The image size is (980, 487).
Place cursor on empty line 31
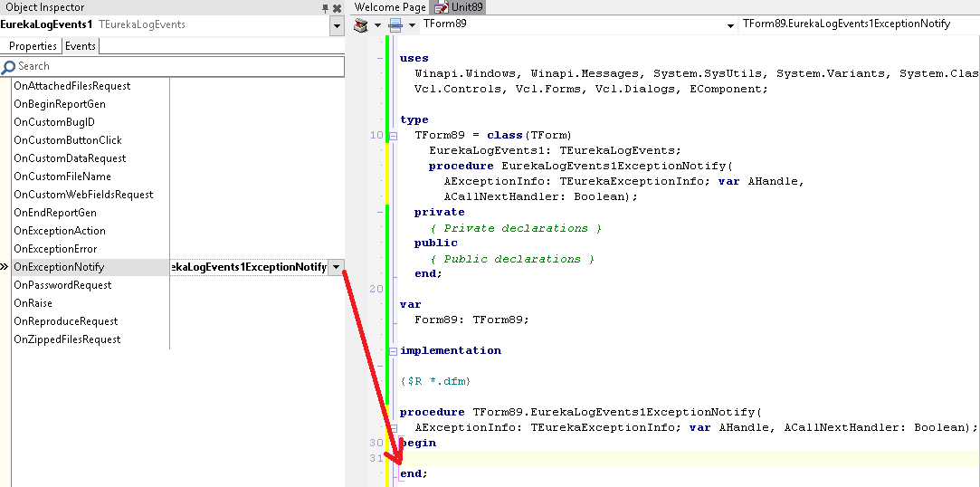pyautogui.click(x=688, y=459)
